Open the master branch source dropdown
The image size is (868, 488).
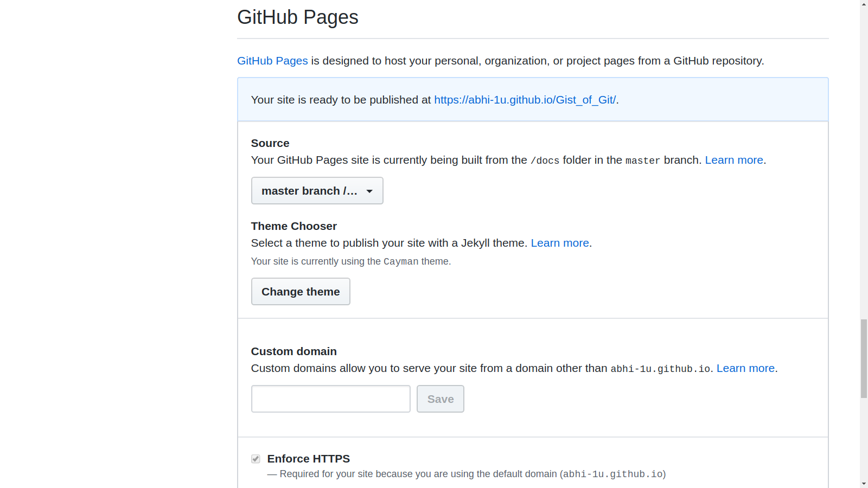pos(317,191)
